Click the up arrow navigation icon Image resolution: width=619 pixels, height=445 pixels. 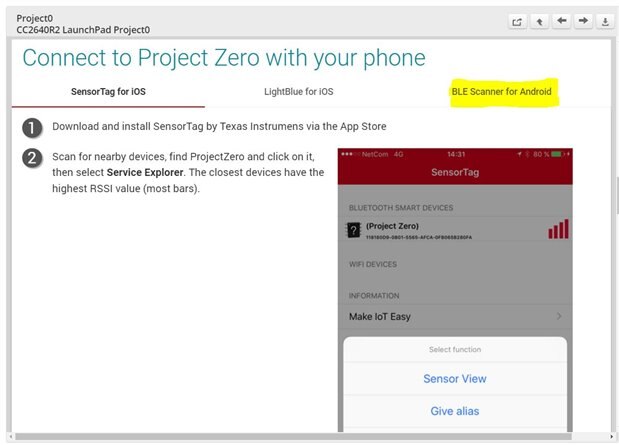pyautogui.click(x=539, y=22)
